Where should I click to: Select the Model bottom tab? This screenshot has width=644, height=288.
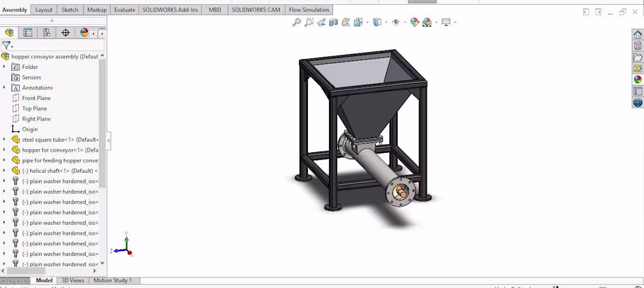[44, 280]
